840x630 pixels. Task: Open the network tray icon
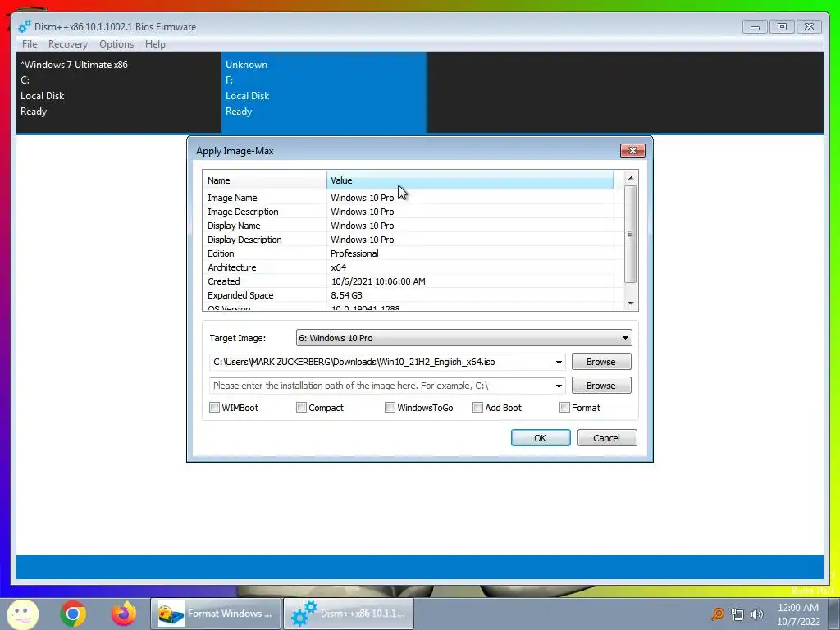737,614
